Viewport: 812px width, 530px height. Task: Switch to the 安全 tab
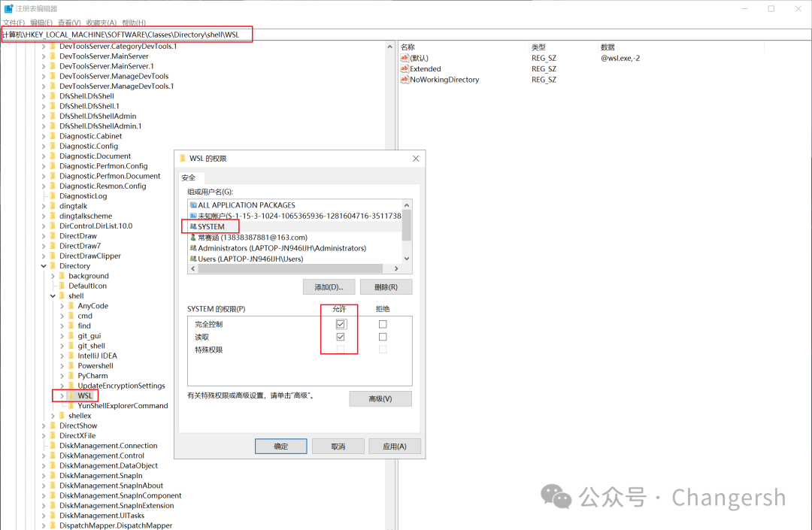189,177
